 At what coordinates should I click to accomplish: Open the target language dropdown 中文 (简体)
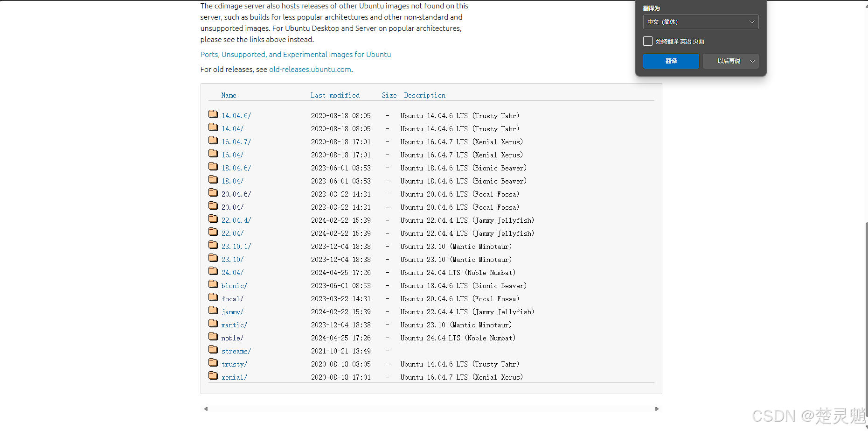click(x=701, y=22)
